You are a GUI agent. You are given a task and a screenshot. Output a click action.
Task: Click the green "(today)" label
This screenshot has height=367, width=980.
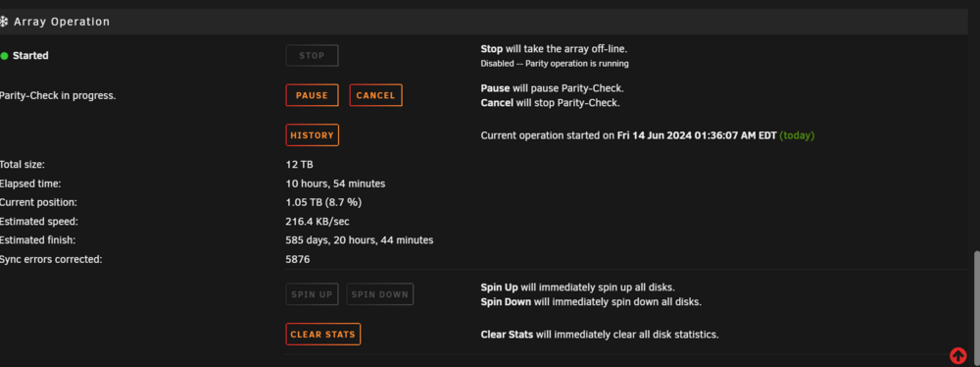[797, 135]
